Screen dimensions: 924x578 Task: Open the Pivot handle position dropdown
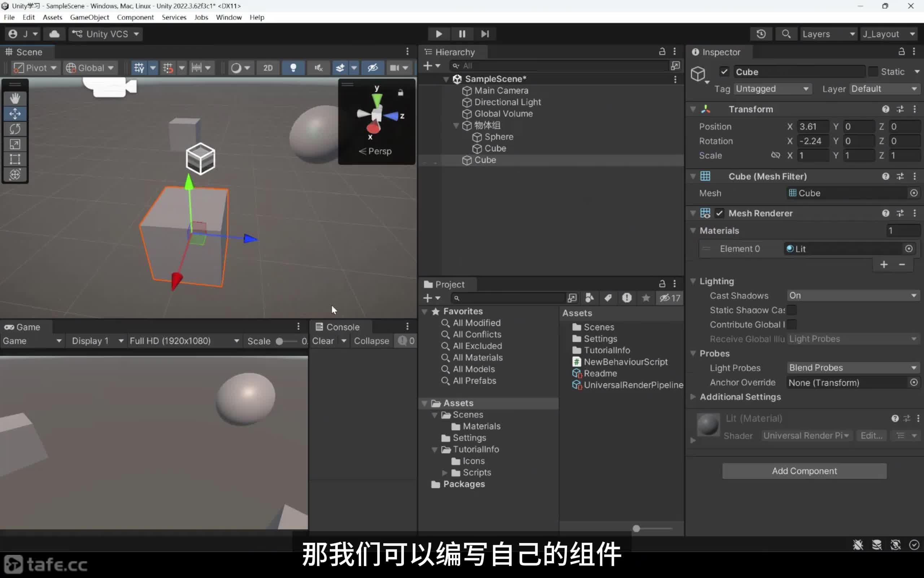tap(35, 68)
